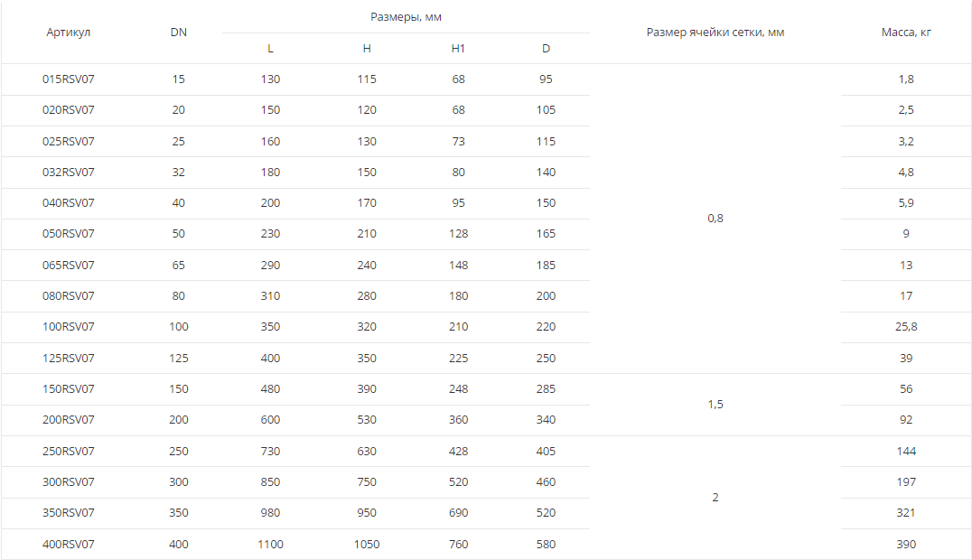Select article 400RSV07 cell
Screen dimensions: 972x560
69,545
